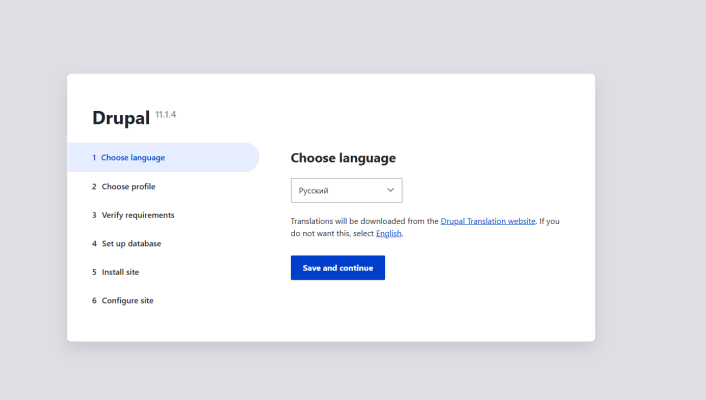Select the Choose language step label
The height and width of the screenshot is (400, 706).
(133, 158)
